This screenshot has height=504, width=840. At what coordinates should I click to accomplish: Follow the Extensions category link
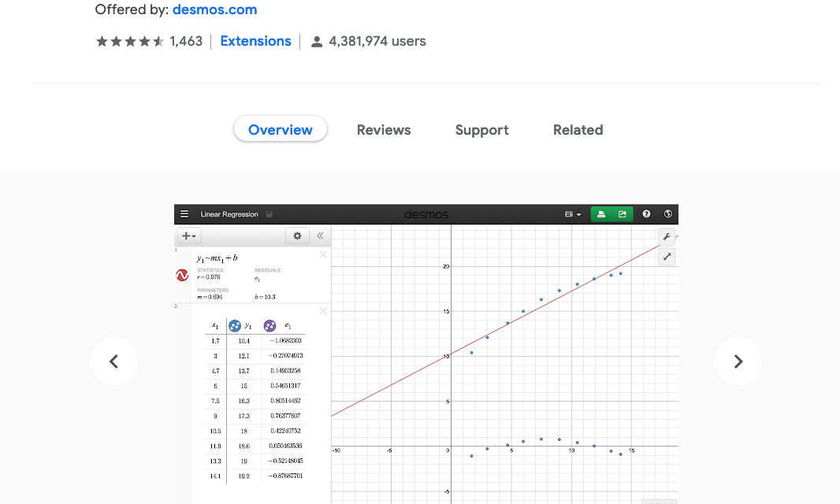255,41
